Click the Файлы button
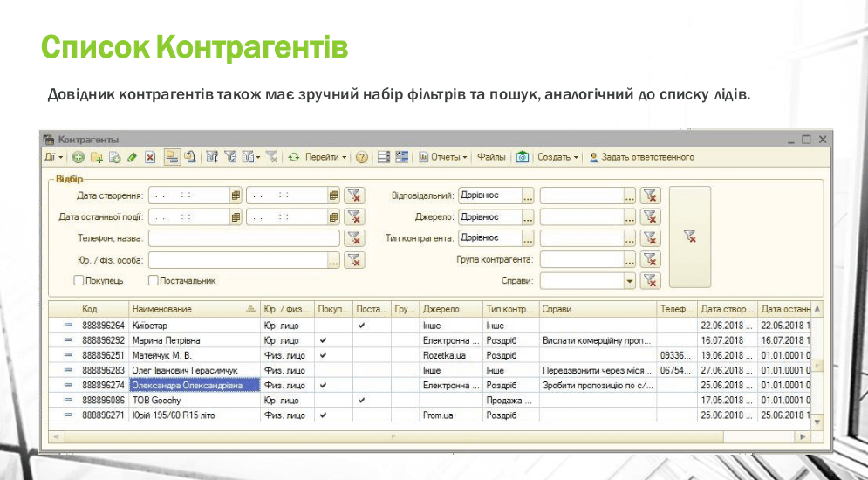868x480 pixels. point(491,158)
